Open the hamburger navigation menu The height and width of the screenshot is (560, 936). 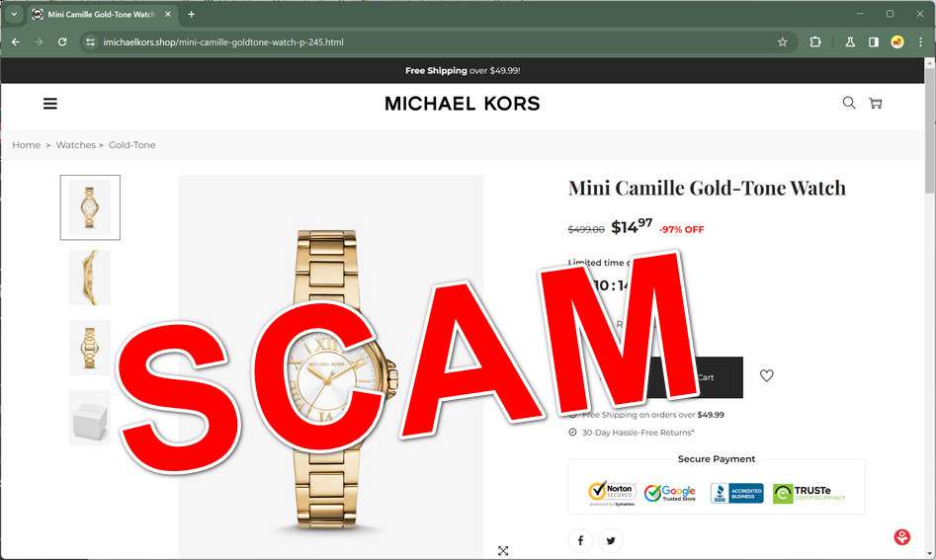50,104
